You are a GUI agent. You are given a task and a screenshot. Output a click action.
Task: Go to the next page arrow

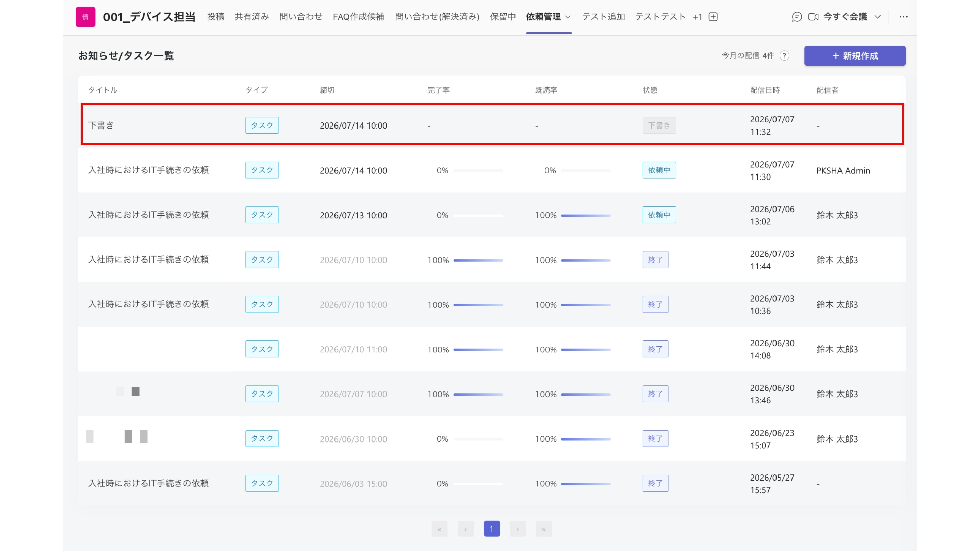tap(518, 529)
